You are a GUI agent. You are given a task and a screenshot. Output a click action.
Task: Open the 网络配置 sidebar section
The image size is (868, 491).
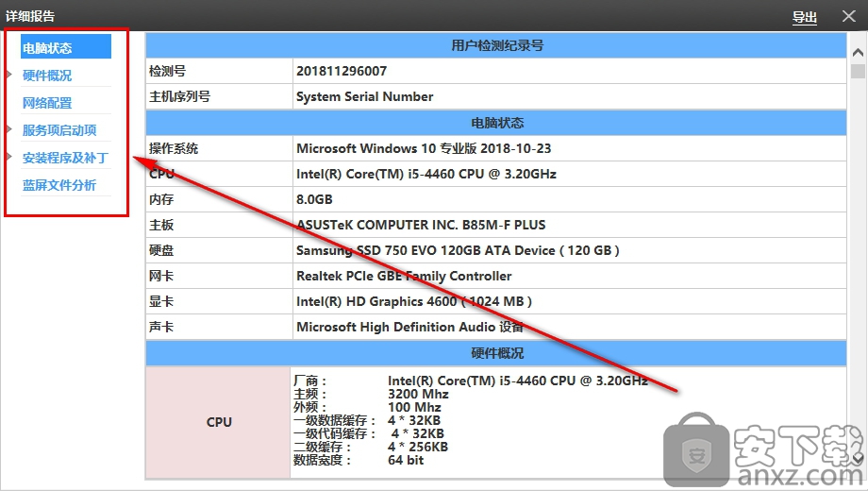click(x=47, y=103)
